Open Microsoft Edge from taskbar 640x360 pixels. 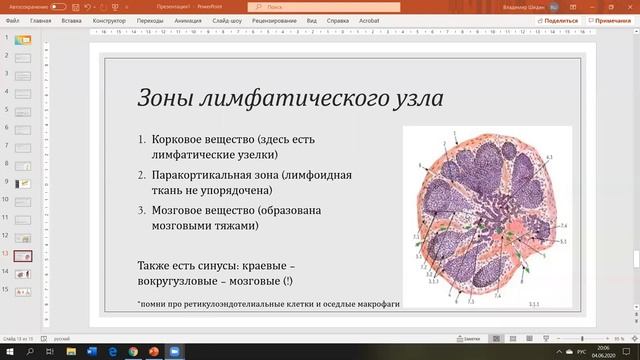click(x=113, y=351)
